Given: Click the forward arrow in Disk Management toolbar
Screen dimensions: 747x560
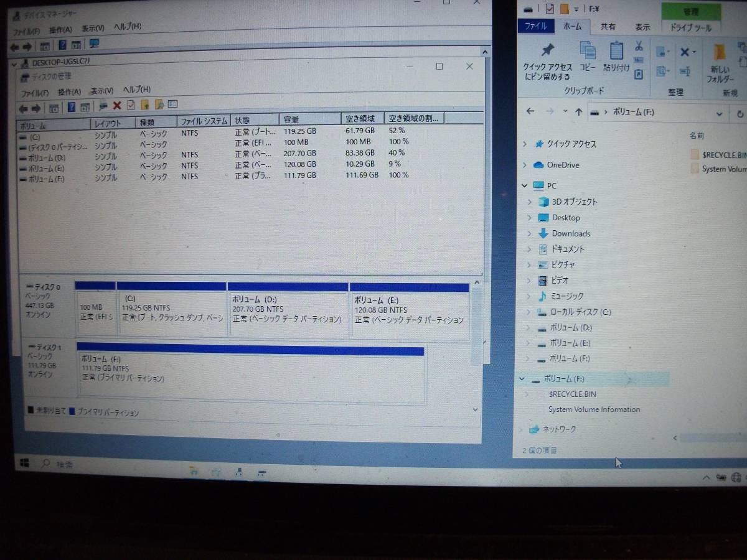Looking at the screenshot, I should (x=36, y=108).
